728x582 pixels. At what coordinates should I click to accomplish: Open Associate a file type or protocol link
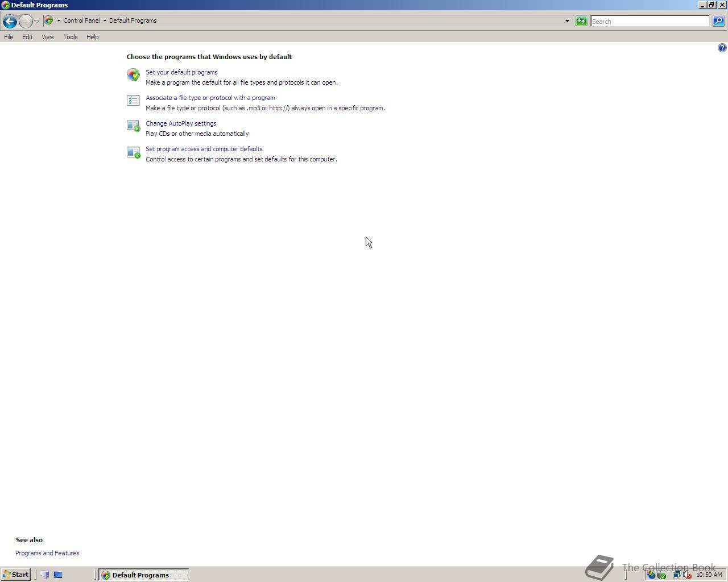tap(210, 98)
